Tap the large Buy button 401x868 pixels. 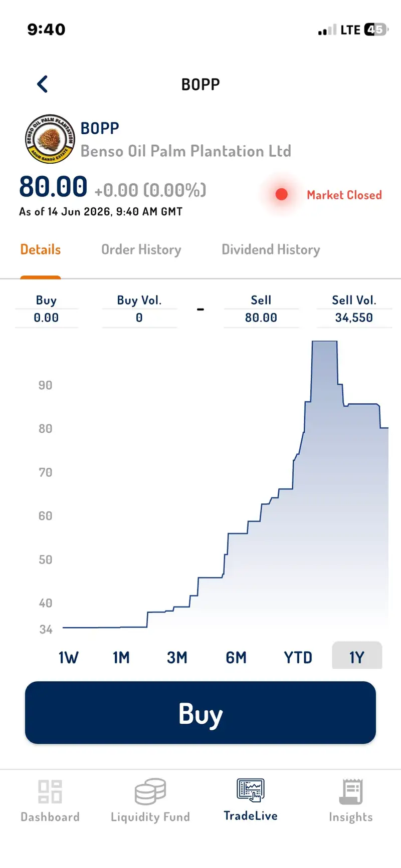[200, 713]
